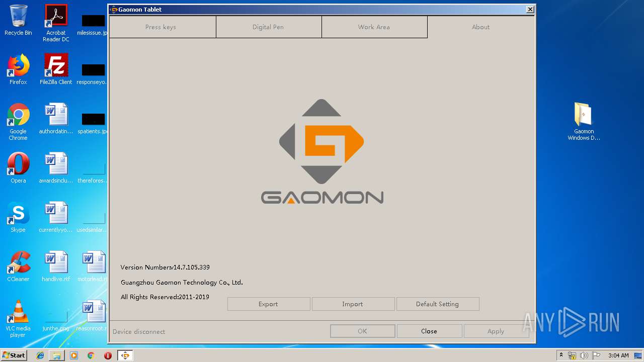Screen dimensions: 644x362
Task: Open the About tab
Action: point(480,27)
